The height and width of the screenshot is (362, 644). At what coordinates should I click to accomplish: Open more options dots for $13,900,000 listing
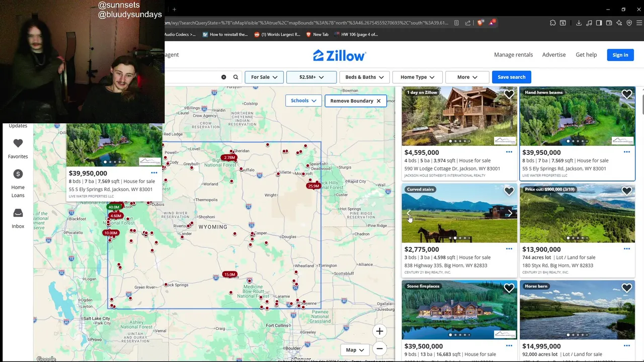(627, 249)
